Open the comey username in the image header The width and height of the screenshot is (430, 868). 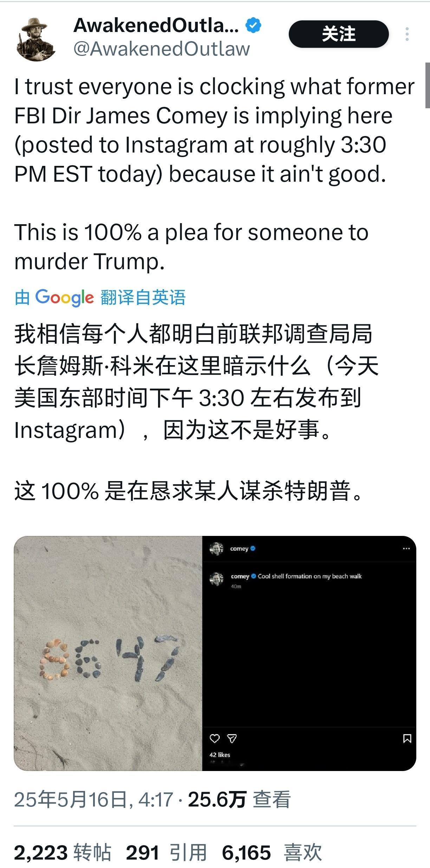[239, 549]
